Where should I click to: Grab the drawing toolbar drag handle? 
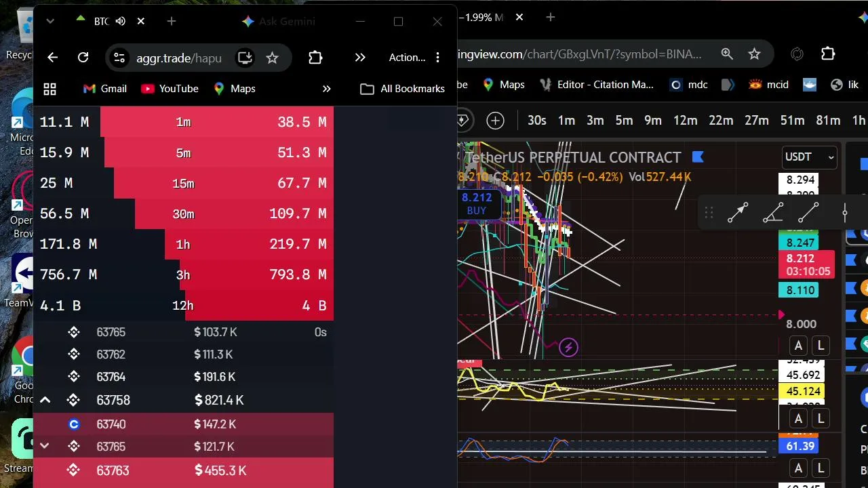pyautogui.click(x=709, y=213)
